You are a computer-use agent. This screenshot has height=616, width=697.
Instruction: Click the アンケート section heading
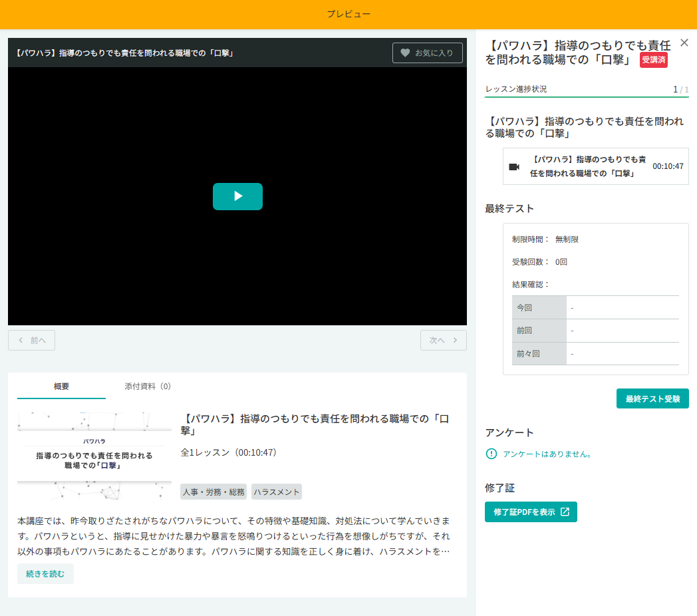pos(509,433)
